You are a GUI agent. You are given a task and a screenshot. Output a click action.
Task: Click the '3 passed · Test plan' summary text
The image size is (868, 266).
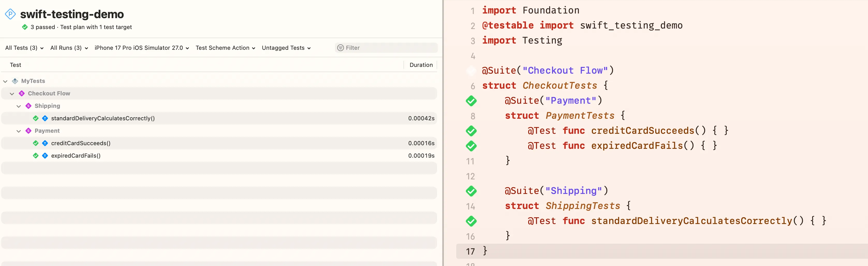(81, 27)
